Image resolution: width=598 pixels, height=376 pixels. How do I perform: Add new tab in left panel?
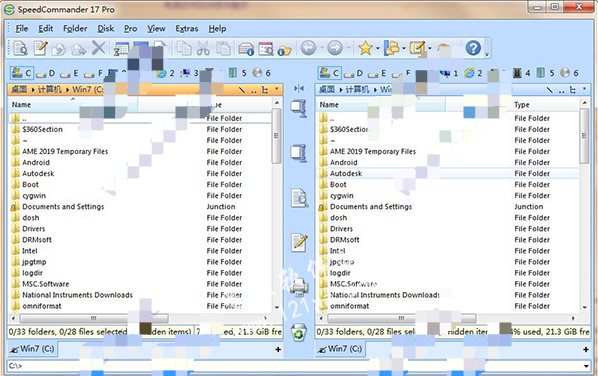click(x=278, y=349)
